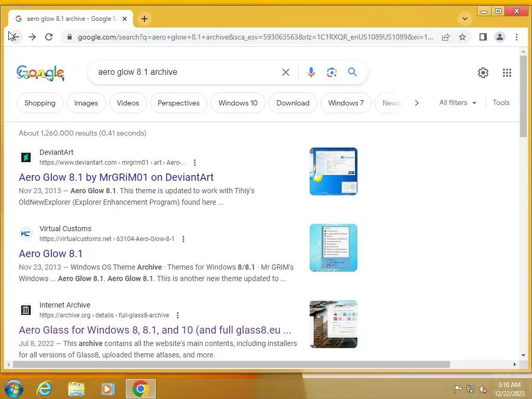Open Chrome three-dot menu
The height and width of the screenshot is (399, 532).
516,37
